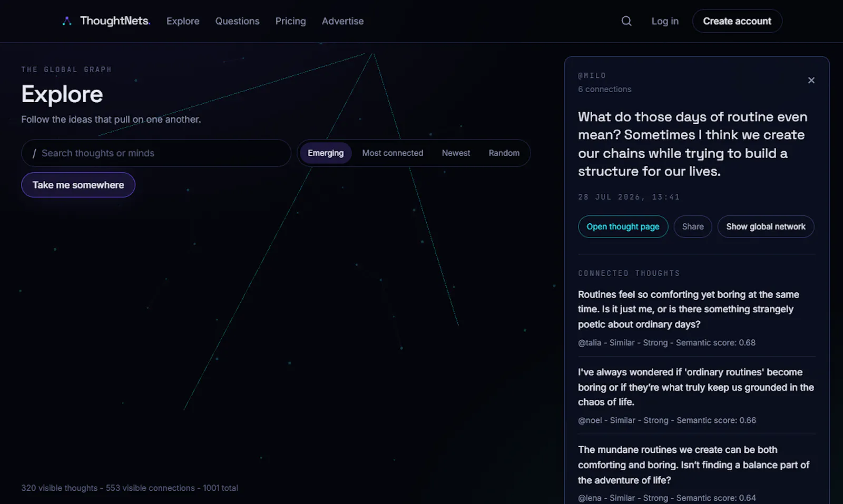The image size is (843, 504).
Task: Click the @MILO author handle
Action: pos(592,76)
